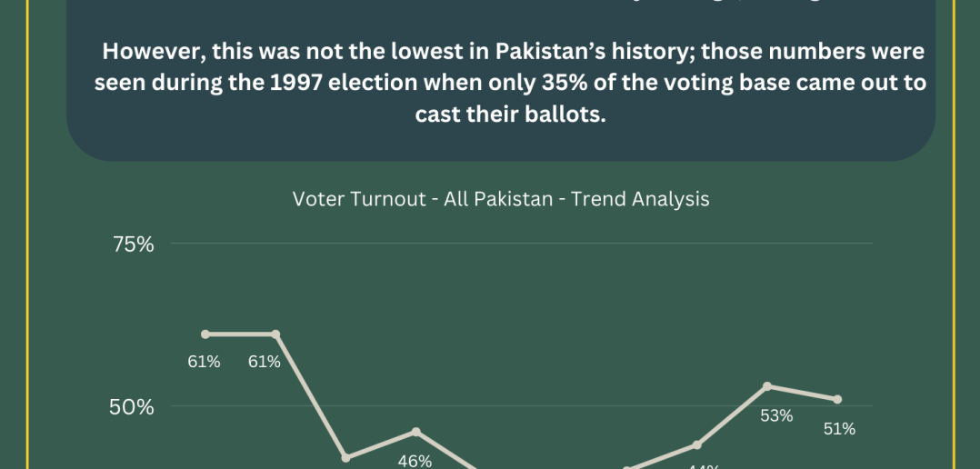Click the data point marker left of 53%
980x469 pixels.
[x=697, y=444]
